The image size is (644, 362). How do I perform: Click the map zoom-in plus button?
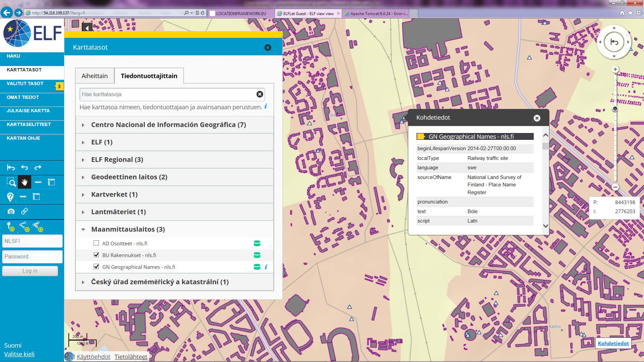[x=615, y=69]
